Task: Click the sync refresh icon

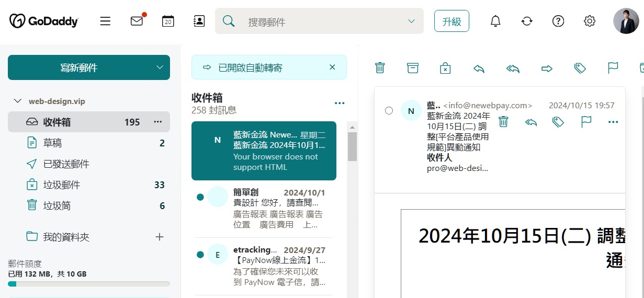Action: [527, 21]
